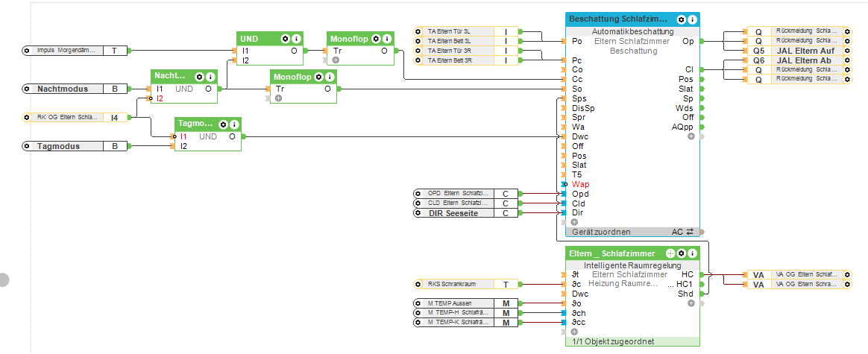Open gear on Eltern _ Schlafzimmer block

click(681, 253)
